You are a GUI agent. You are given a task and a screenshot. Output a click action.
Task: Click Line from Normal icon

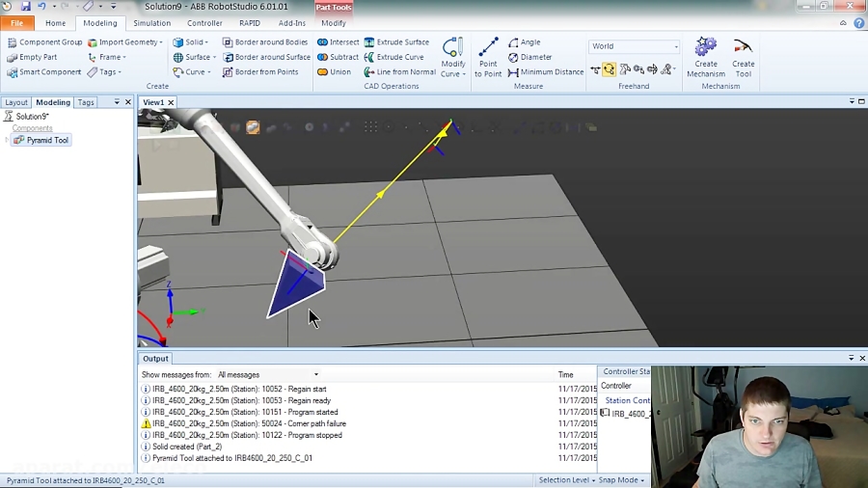pyautogui.click(x=369, y=72)
